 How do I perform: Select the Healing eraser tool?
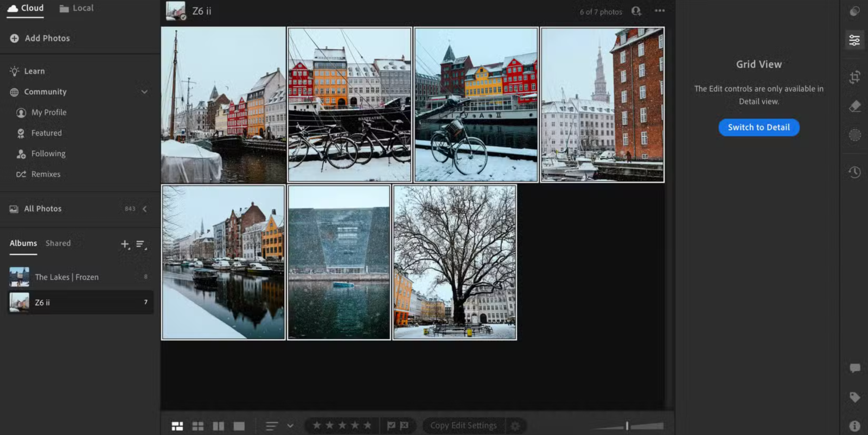click(x=854, y=106)
